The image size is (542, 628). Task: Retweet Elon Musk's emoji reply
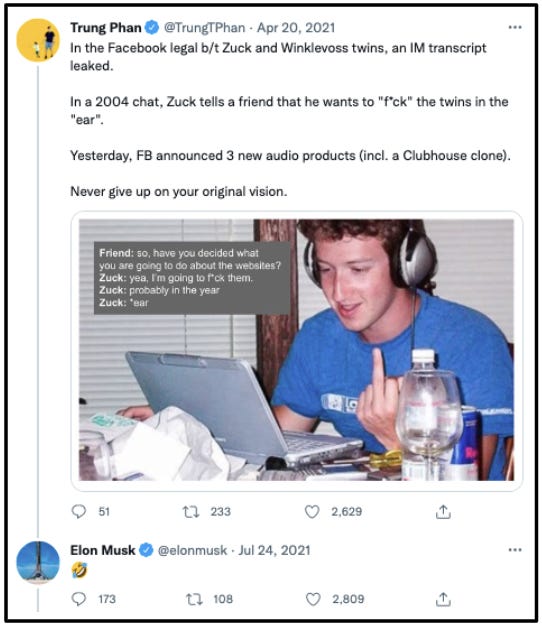click(194, 599)
